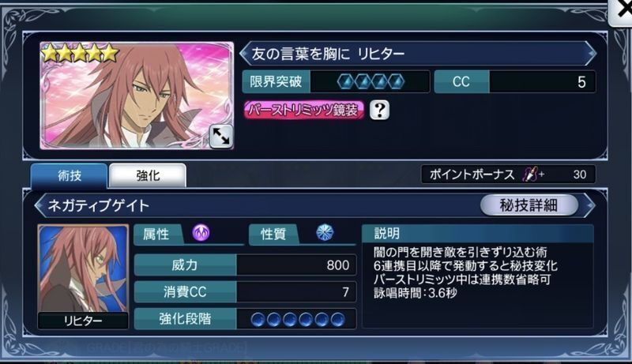Click the blue snowflake 性質 icon
The image size is (632, 364).
point(325,233)
